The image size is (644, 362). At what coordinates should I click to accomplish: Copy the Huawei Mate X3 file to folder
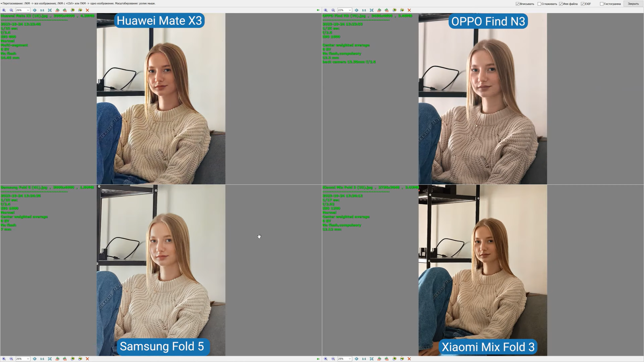[72, 10]
